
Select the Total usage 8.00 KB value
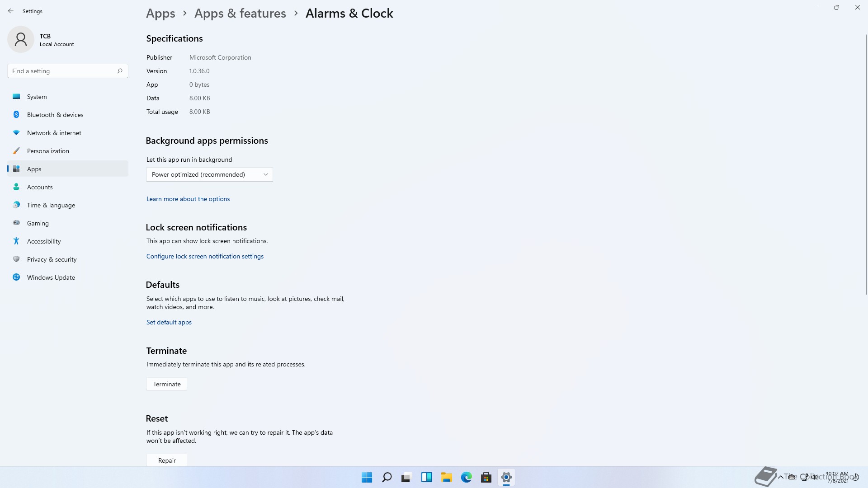[199, 112]
